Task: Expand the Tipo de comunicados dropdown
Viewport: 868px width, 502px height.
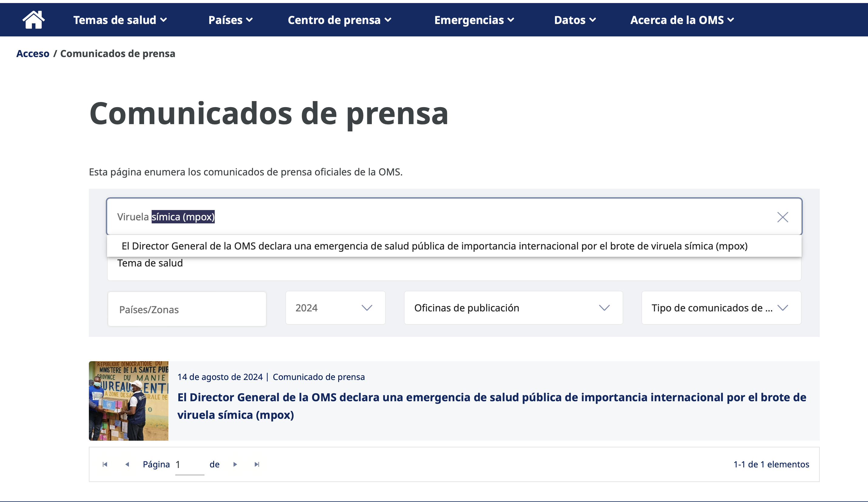Action: click(721, 307)
